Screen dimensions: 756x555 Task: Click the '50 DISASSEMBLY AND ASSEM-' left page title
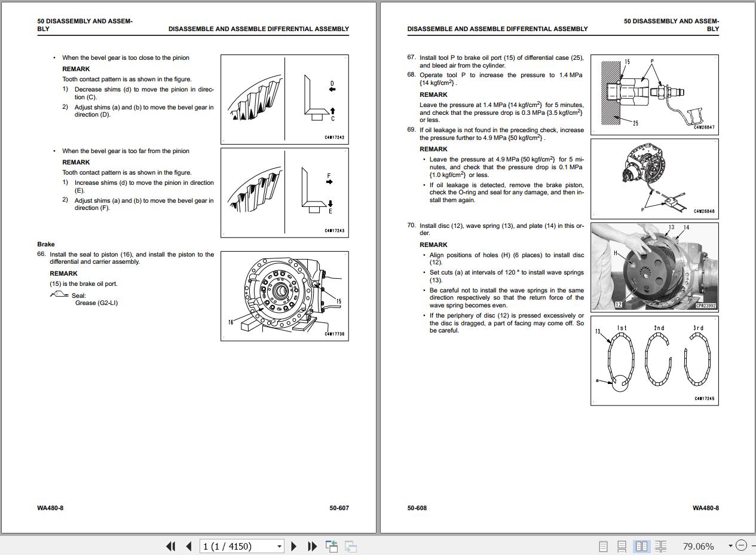(85, 21)
